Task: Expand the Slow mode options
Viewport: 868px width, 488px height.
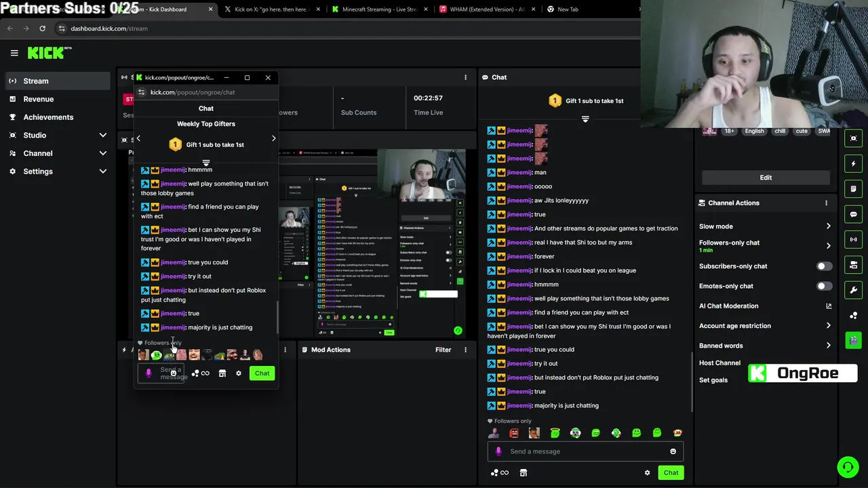Action: click(x=765, y=226)
